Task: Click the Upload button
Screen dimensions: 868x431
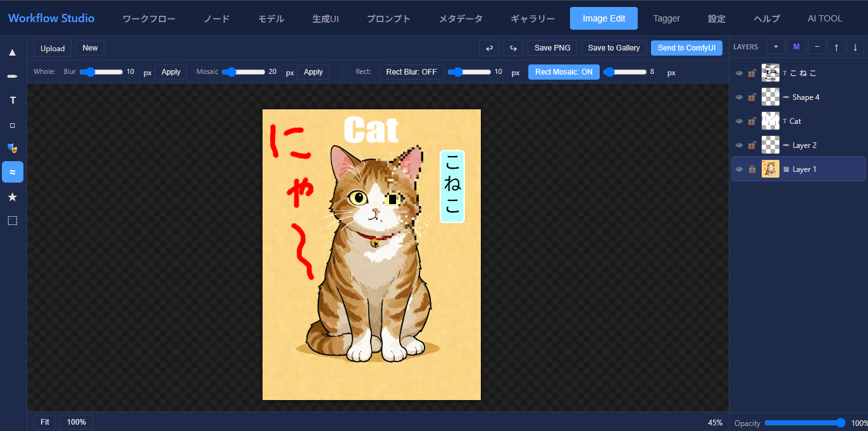Action: (53, 48)
